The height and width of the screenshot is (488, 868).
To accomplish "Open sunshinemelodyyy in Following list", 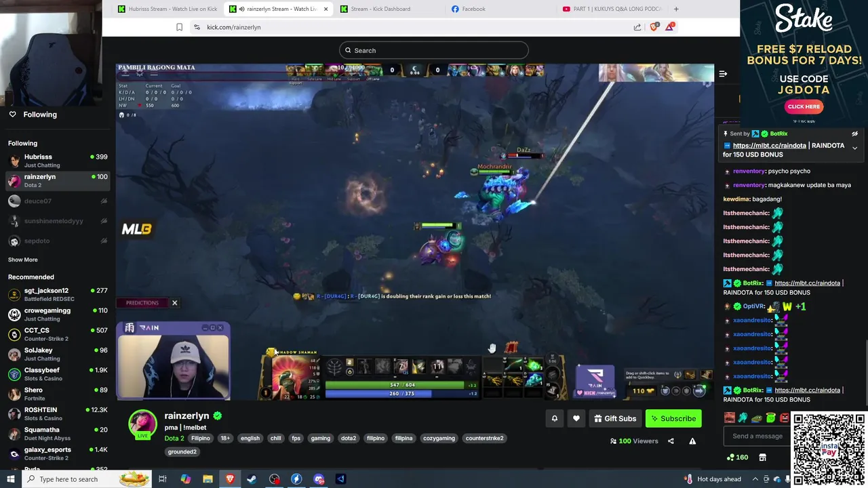I will [58, 221].
